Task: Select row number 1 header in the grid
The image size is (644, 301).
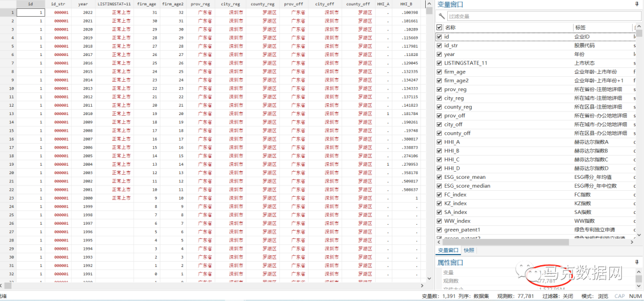Action: pyautogui.click(x=8, y=13)
